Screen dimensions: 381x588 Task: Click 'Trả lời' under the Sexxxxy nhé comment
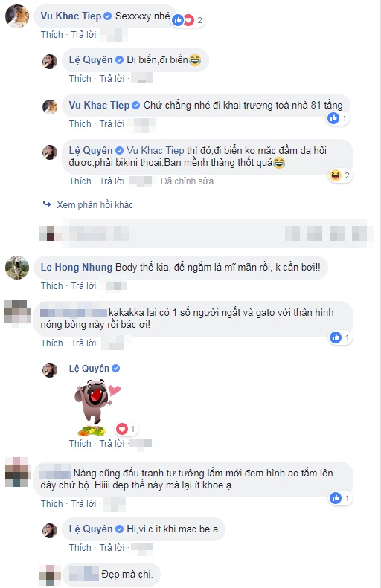(x=83, y=35)
